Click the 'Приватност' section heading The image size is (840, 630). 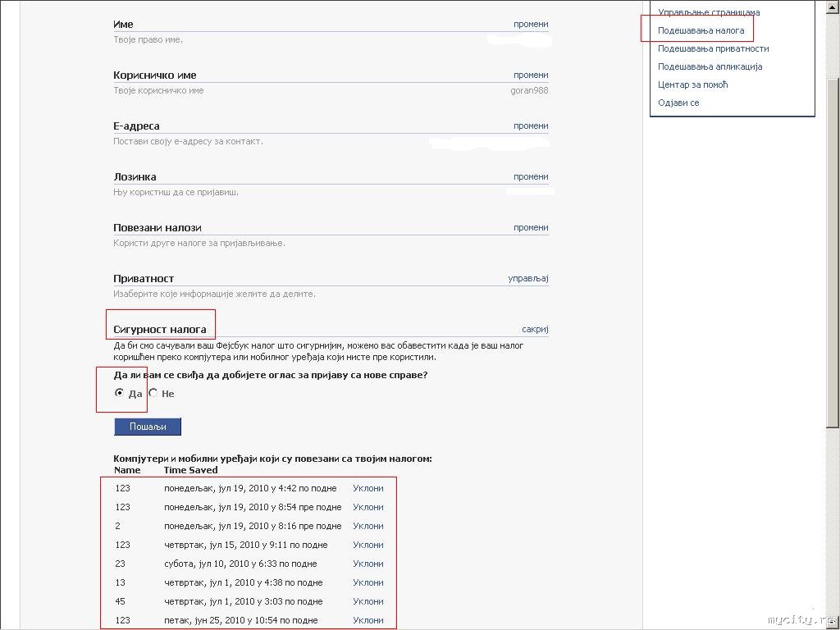click(144, 279)
